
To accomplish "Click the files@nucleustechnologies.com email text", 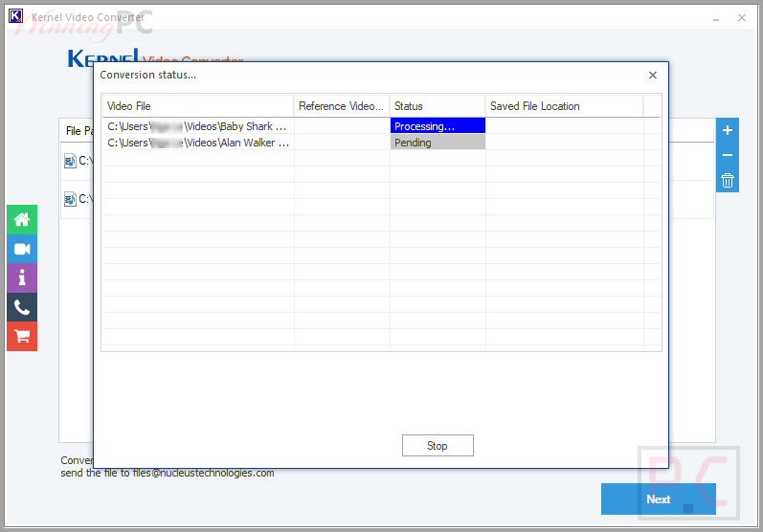I will click(x=203, y=473).
